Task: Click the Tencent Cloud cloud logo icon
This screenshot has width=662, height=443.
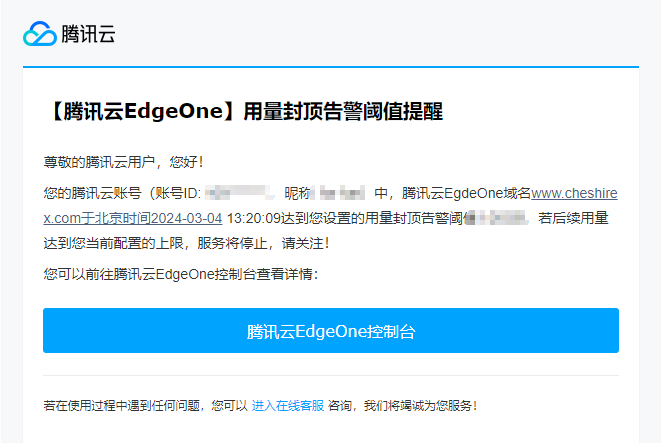Action: coord(40,34)
